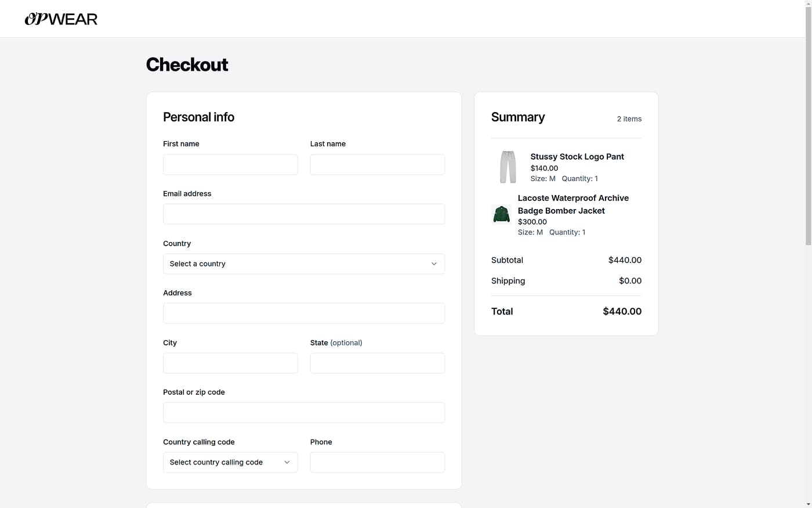This screenshot has width=812, height=508.
Task: Click the Last name input field
Action: (378, 164)
